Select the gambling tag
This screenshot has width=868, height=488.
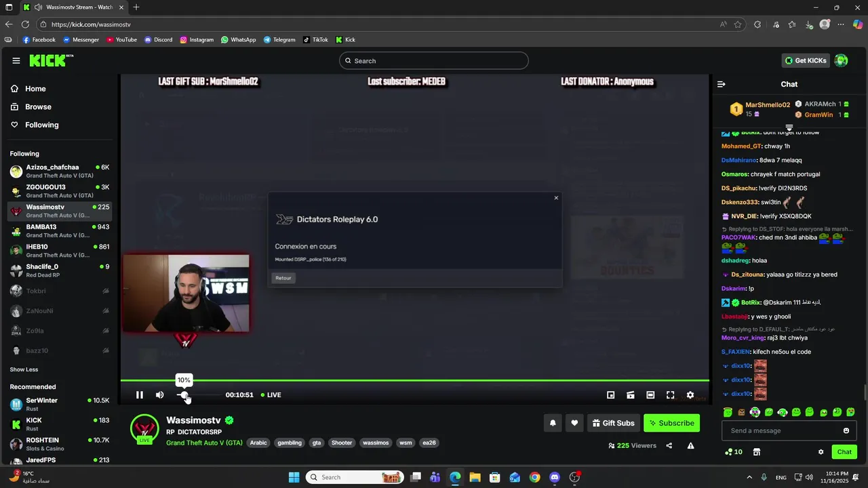(290, 443)
